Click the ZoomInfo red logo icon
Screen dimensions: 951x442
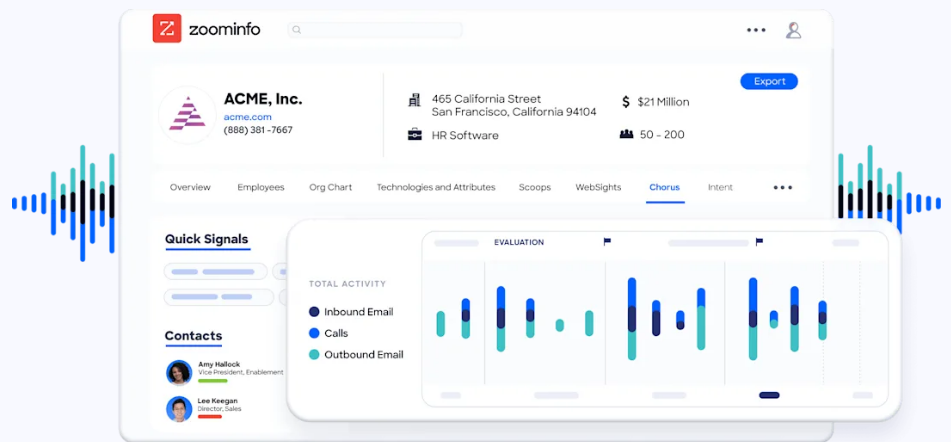pos(167,28)
